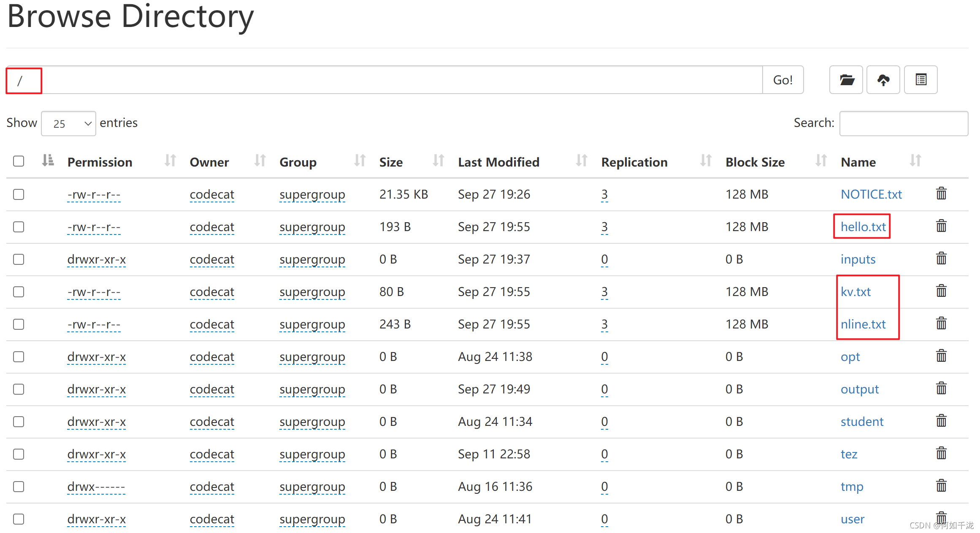Click replication value 0 for opt

click(x=604, y=357)
